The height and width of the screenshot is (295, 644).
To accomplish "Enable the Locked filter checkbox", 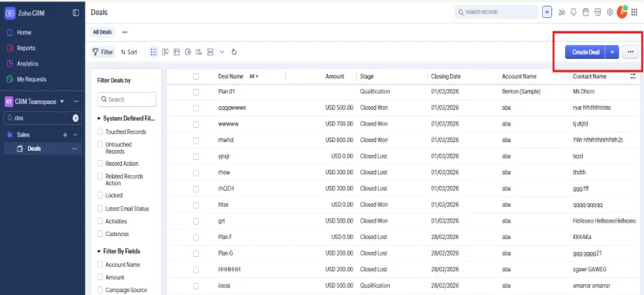I will 100,195.
